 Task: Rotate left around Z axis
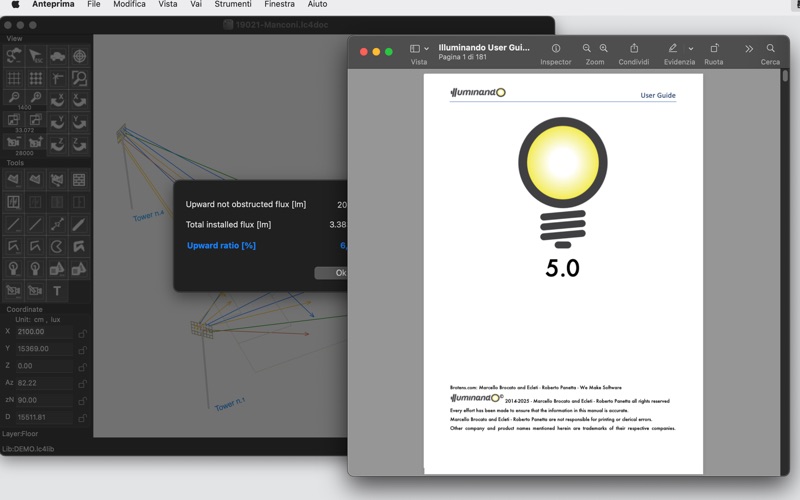pyautogui.click(x=57, y=145)
